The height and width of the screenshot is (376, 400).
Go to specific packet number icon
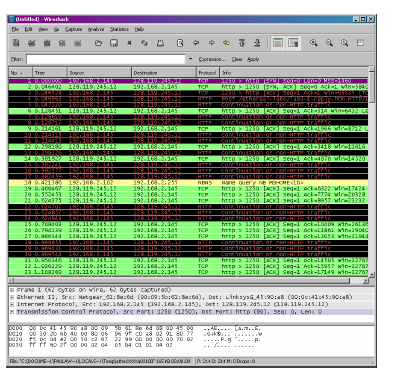point(226,43)
